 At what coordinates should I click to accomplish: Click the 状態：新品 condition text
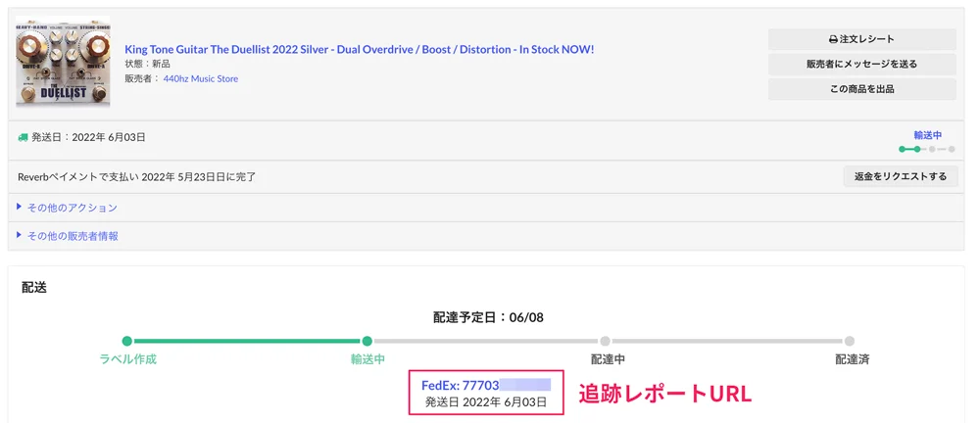point(148,64)
